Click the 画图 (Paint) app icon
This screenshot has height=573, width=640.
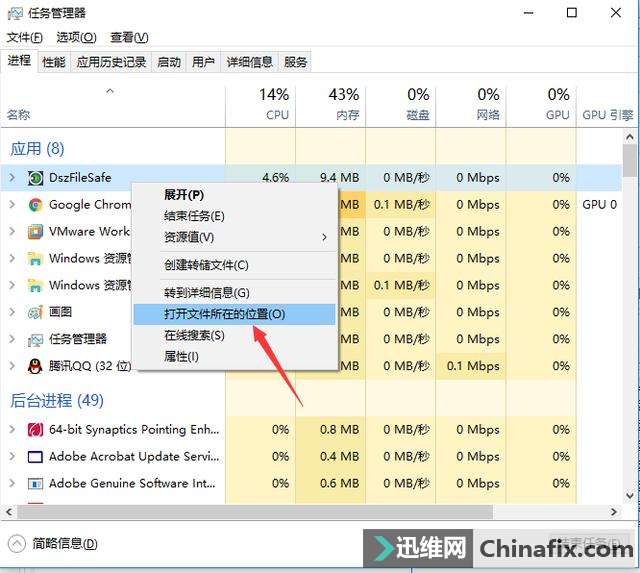click(35, 312)
